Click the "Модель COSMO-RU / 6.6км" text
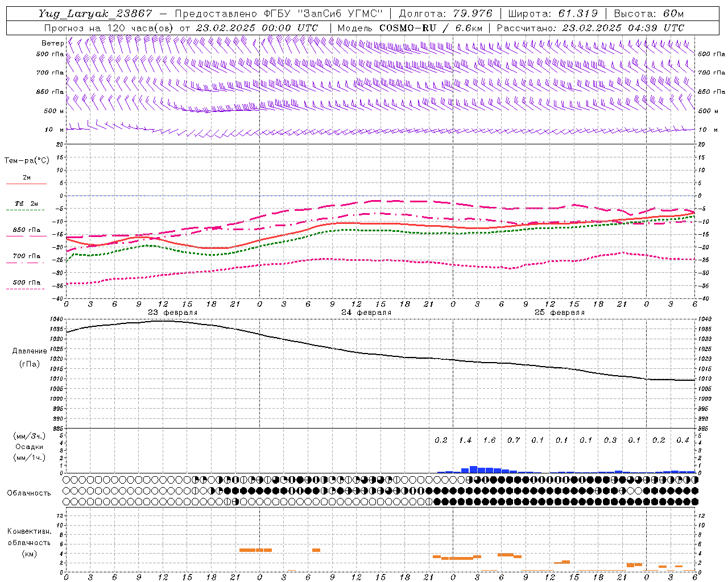The width and height of the screenshot is (728, 582). coord(409,28)
